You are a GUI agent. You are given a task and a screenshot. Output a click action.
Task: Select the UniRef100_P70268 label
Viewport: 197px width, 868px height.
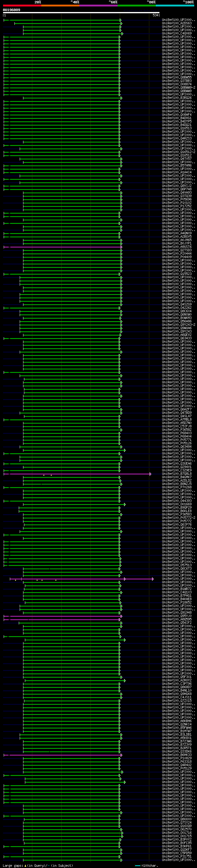point(177,487)
